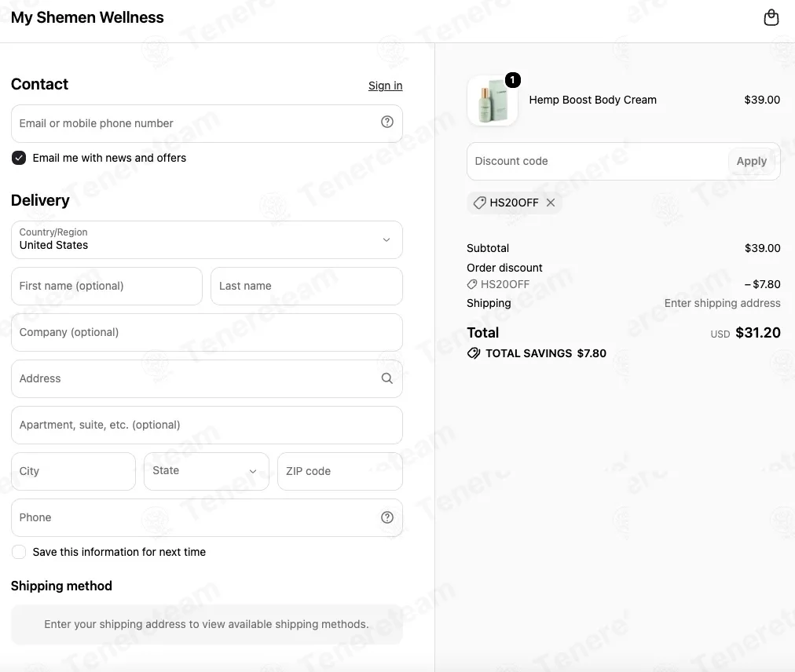Focus the Phone input field
This screenshot has height=672, width=795.
[207, 517]
